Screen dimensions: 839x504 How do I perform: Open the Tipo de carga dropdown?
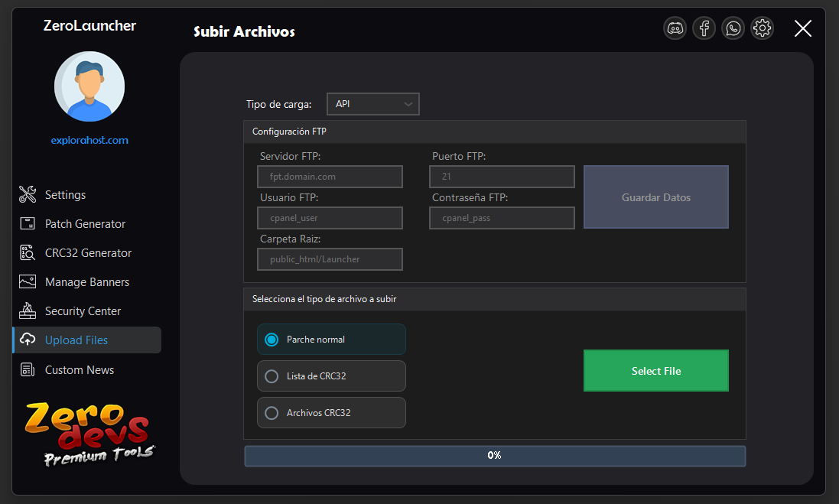(x=372, y=103)
